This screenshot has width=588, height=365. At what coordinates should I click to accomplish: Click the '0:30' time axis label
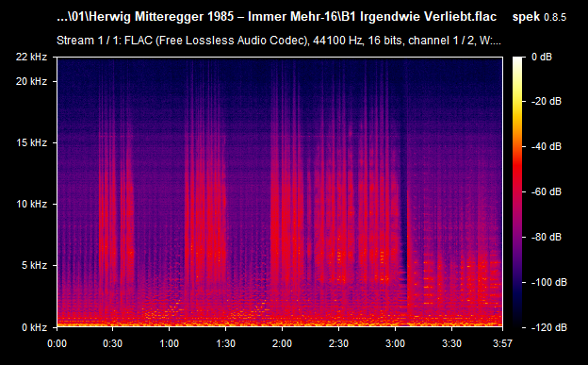[x=112, y=343]
